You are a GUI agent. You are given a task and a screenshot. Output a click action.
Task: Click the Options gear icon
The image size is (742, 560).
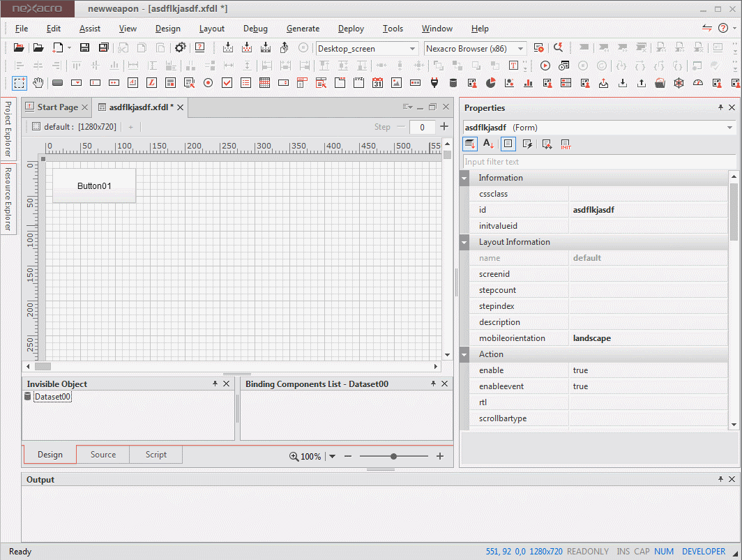[180, 47]
